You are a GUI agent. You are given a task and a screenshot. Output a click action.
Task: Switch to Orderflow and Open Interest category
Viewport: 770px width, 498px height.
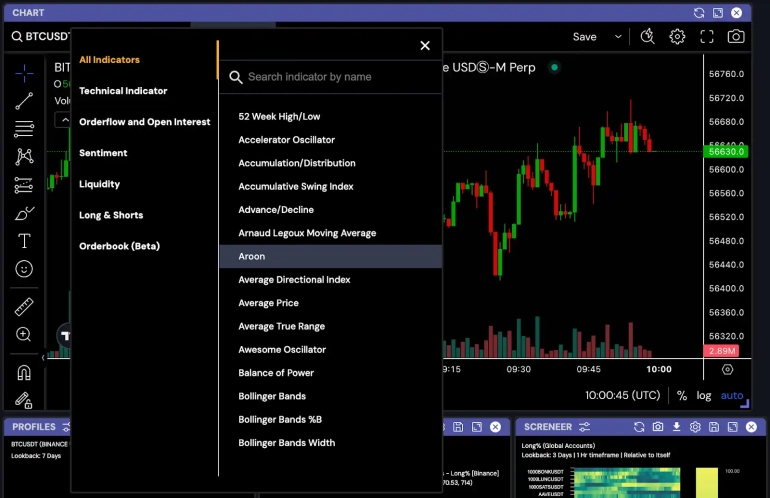(x=144, y=122)
